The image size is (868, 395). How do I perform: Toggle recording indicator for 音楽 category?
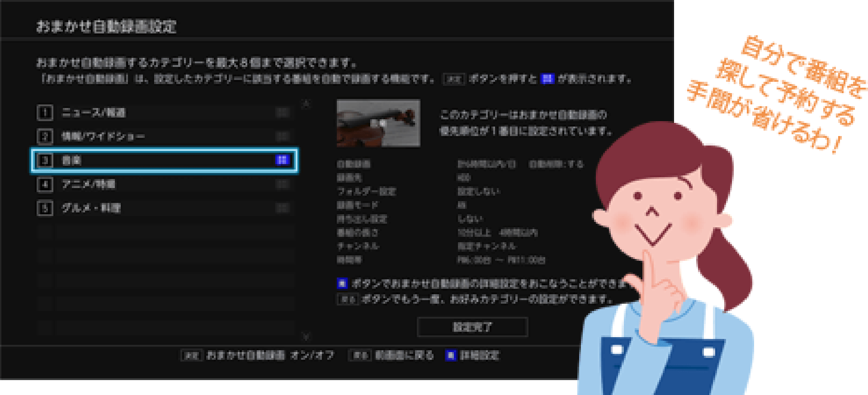(x=282, y=160)
